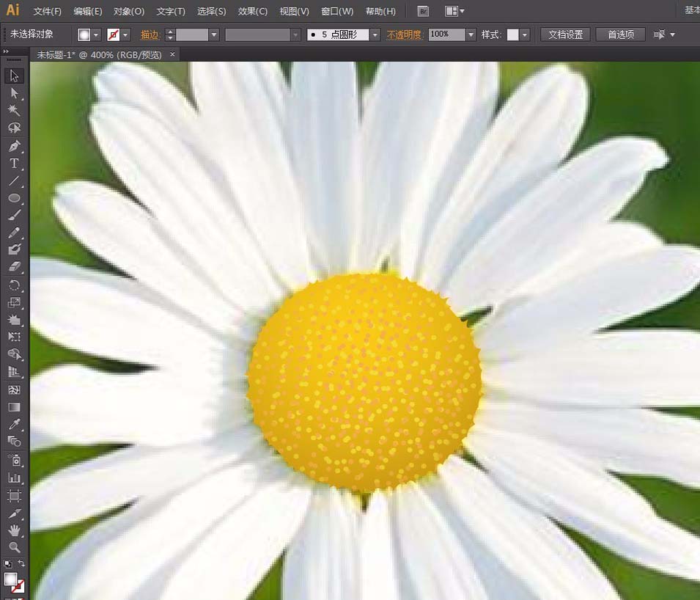The width and height of the screenshot is (700, 600).
Task: Activate the Hand tool
Action: [14, 530]
